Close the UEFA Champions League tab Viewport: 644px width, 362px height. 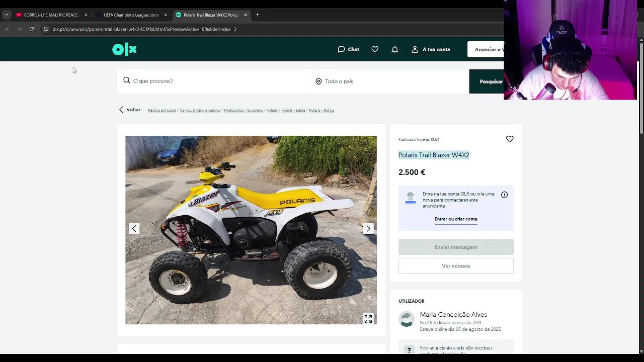pyautogui.click(x=166, y=15)
